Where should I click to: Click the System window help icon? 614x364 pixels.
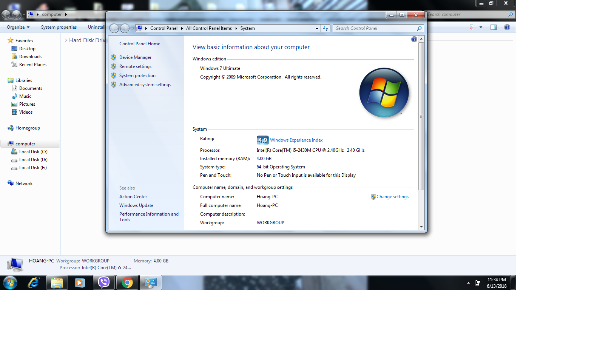pos(414,39)
